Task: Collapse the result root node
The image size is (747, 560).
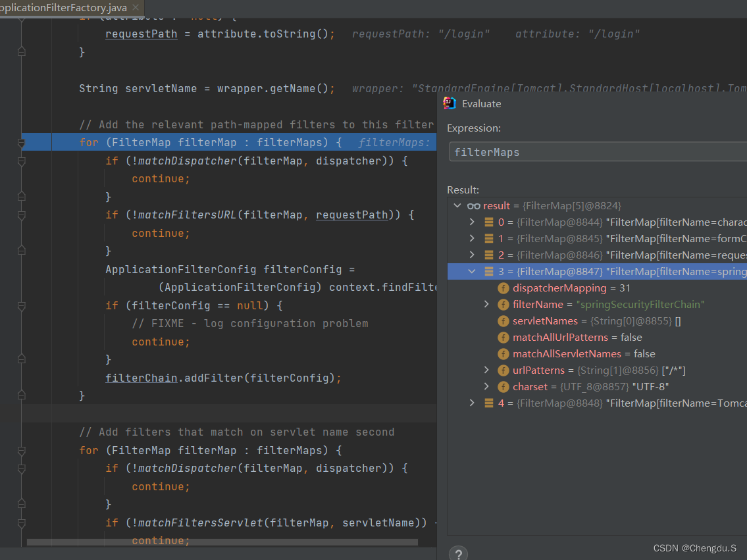Action: (x=457, y=206)
